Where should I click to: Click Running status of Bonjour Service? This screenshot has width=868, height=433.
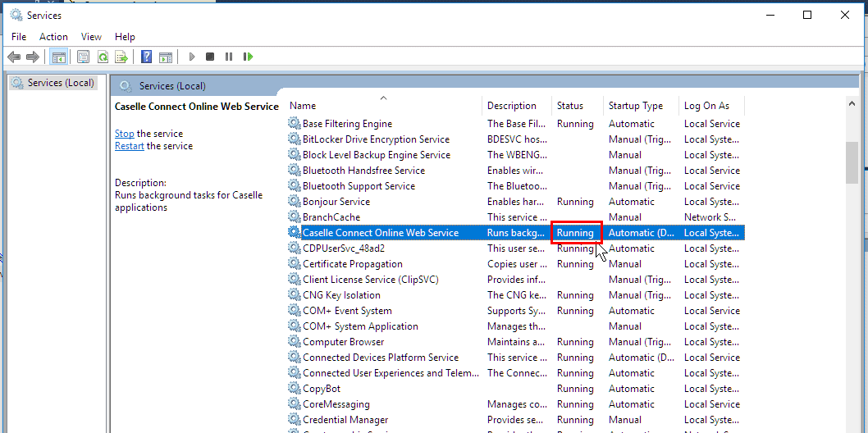575,201
